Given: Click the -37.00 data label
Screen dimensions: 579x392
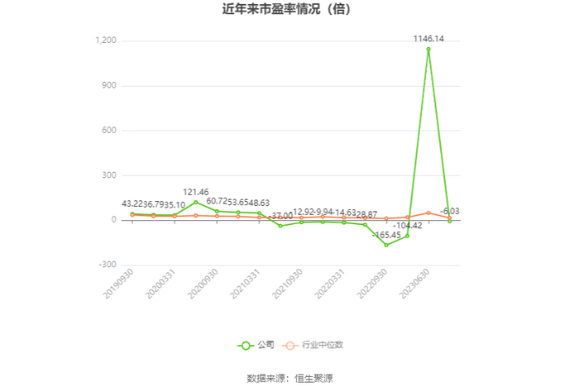Looking at the screenshot, I should coord(281,216).
